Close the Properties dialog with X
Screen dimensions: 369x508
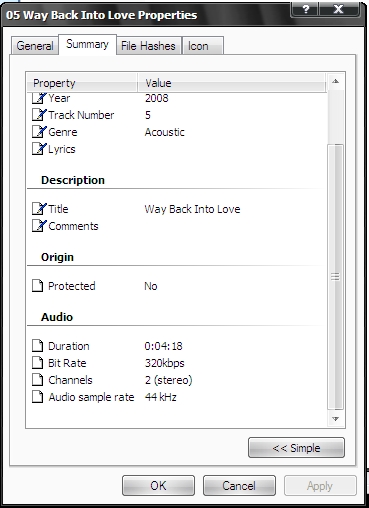click(339, 9)
